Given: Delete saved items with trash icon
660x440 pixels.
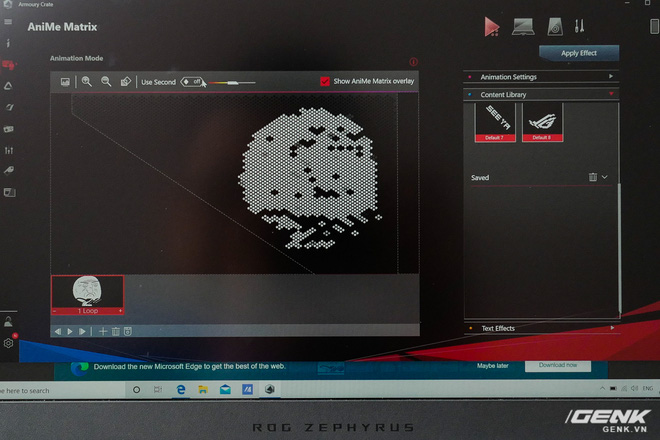Looking at the screenshot, I should click(x=593, y=177).
